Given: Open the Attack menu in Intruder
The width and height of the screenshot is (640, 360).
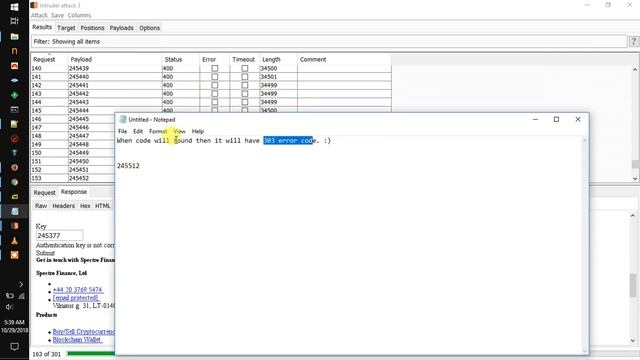Looking at the screenshot, I should tap(39, 15).
